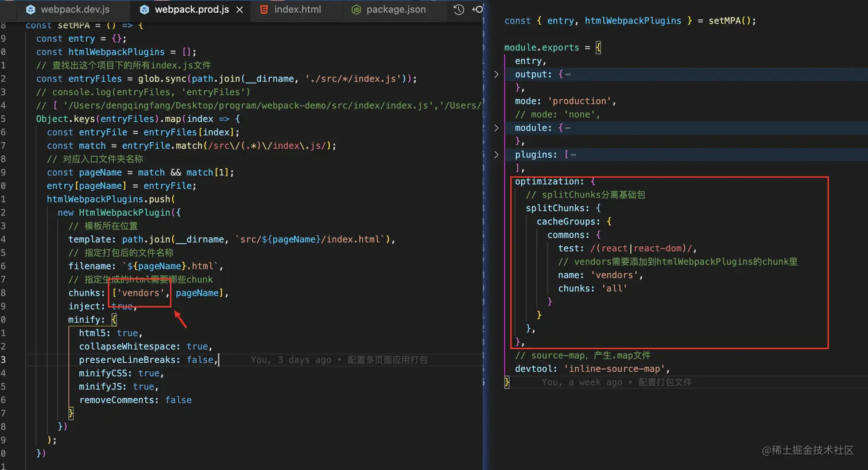
Task: Click the 'minifyCSS: true,' line
Action: tap(122, 373)
